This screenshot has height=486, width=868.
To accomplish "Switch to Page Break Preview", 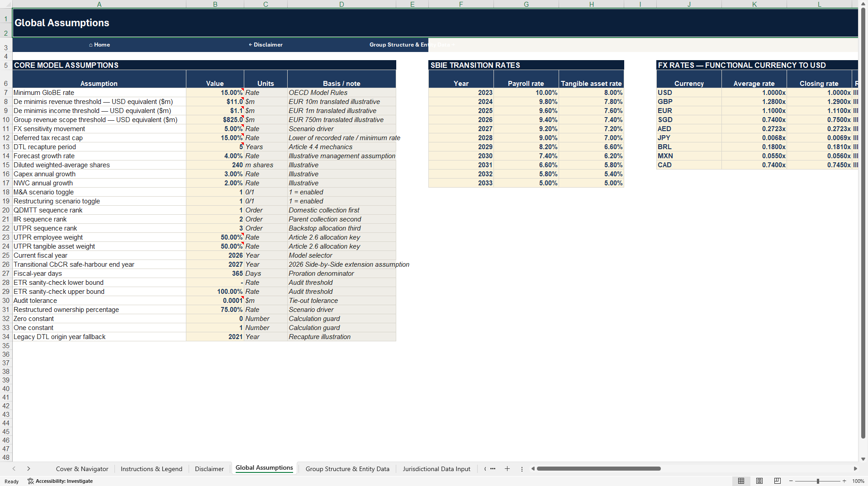I will (x=778, y=481).
